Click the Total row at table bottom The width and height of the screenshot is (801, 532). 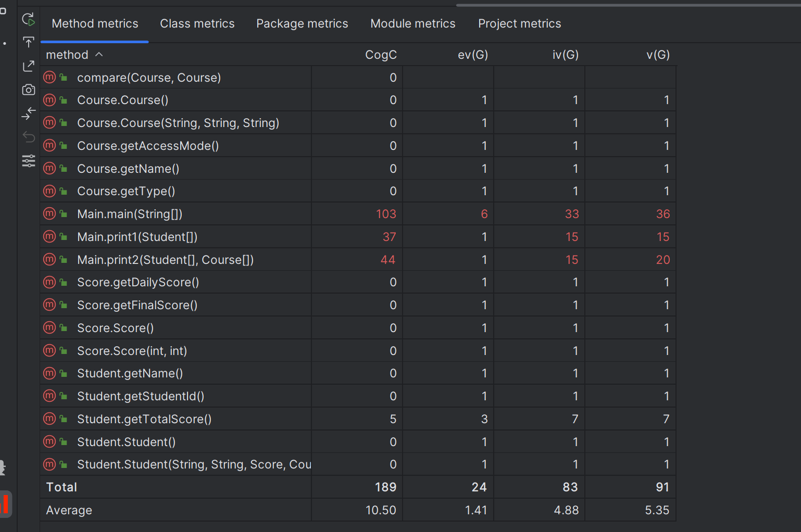click(208, 487)
